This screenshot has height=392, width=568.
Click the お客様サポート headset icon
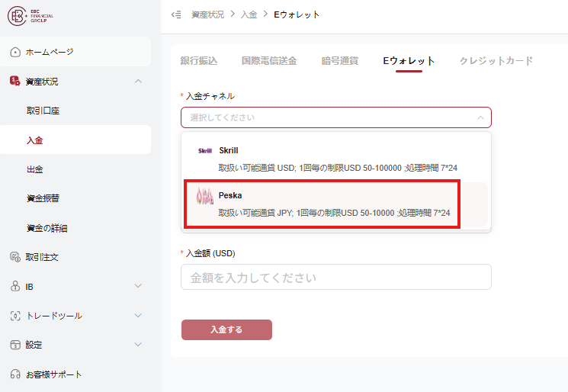coord(15,374)
